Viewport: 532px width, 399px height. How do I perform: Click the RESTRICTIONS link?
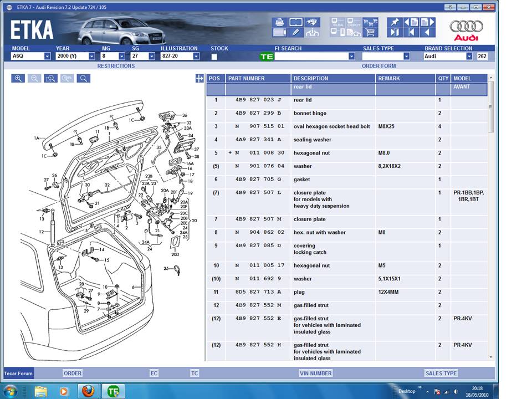pos(116,66)
